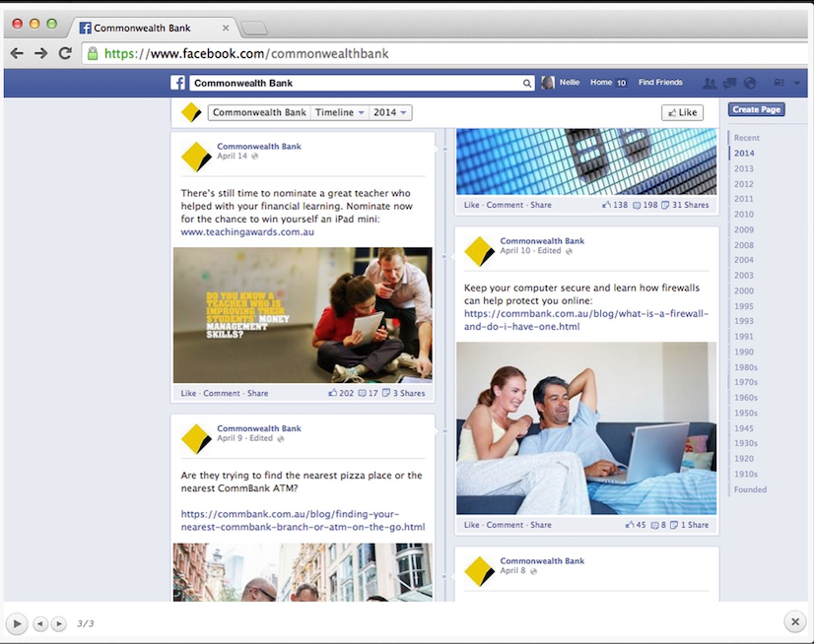
Task: Click the magnifying glass in the search bar
Action: pos(527,83)
